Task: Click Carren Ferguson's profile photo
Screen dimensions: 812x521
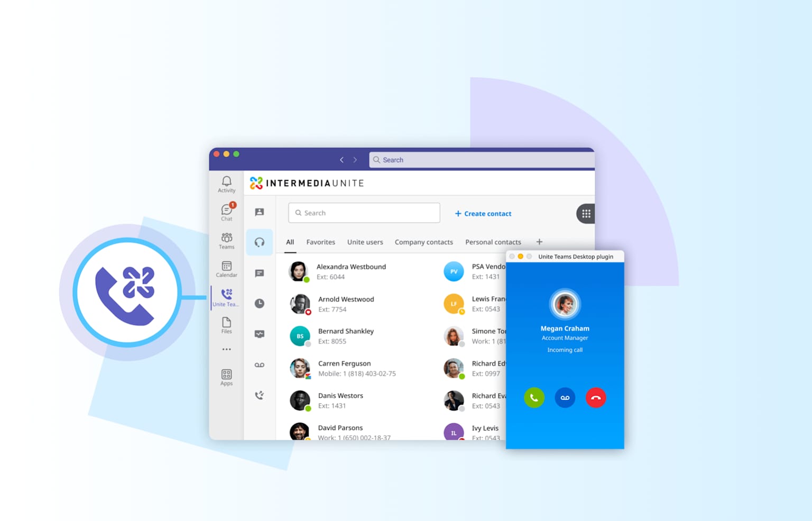Action: tap(300, 369)
